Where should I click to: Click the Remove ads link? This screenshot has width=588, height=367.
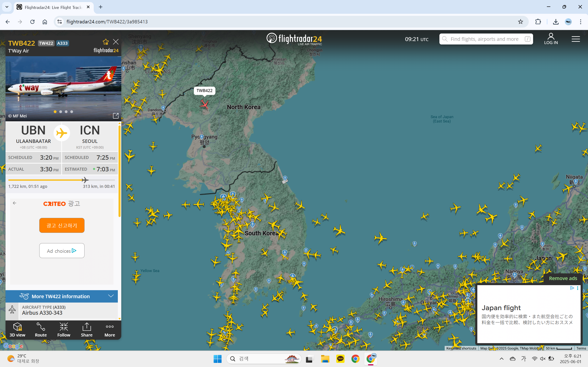[x=563, y=278]
